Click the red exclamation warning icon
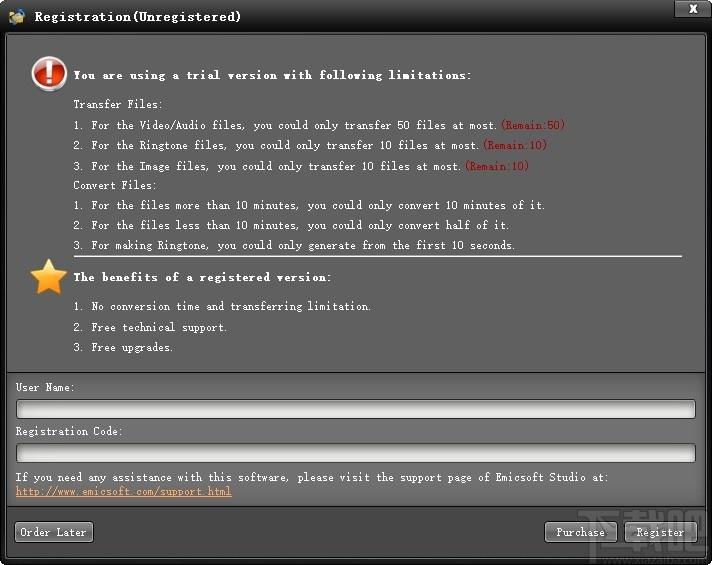The image size is (712, 565). click(x=49, y=74)
